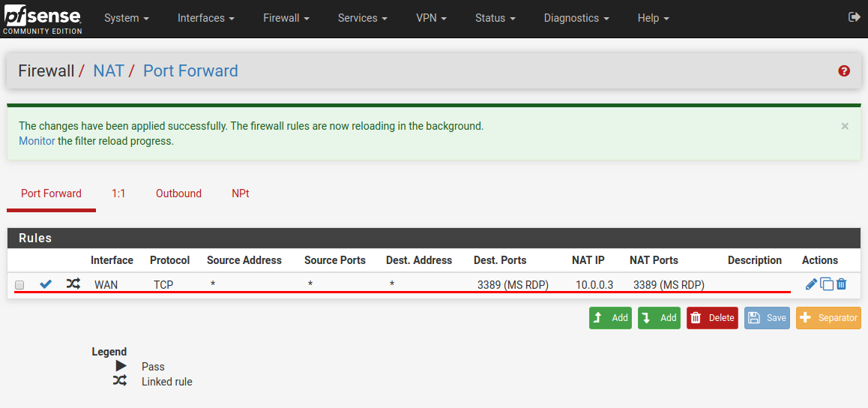Image resolution: width=868 pixels, height=408 pixels.
Task: Click the trash icon for the RDP rule
Action: click(x=842, y=284)
